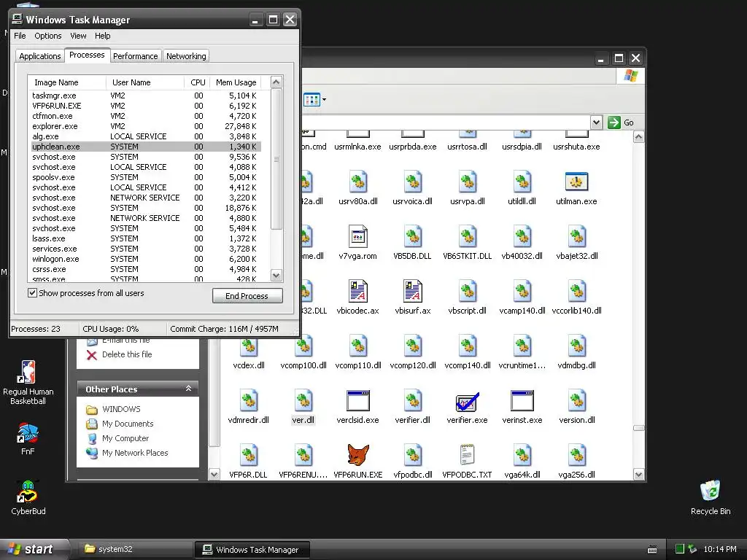This screenshot has width=747, height=560.
Task: Click the Delete this file red X icon
Action: [91, 354]
